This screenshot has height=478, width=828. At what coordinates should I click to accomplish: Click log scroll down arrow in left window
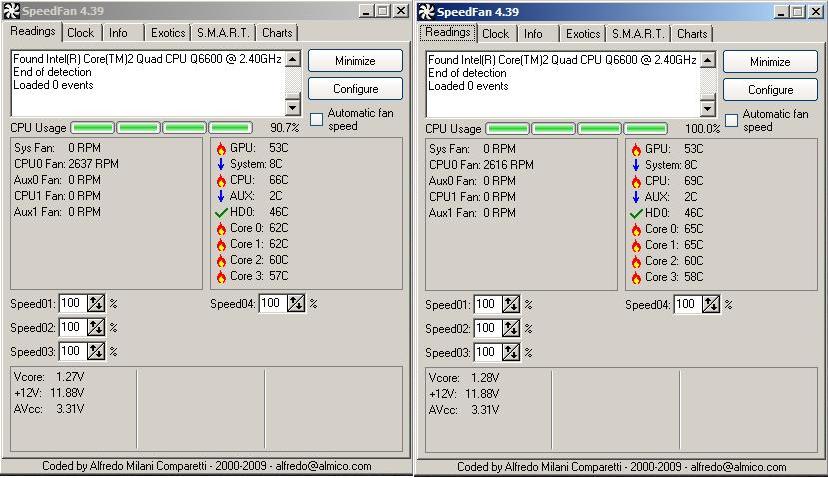tap(293, 107)
